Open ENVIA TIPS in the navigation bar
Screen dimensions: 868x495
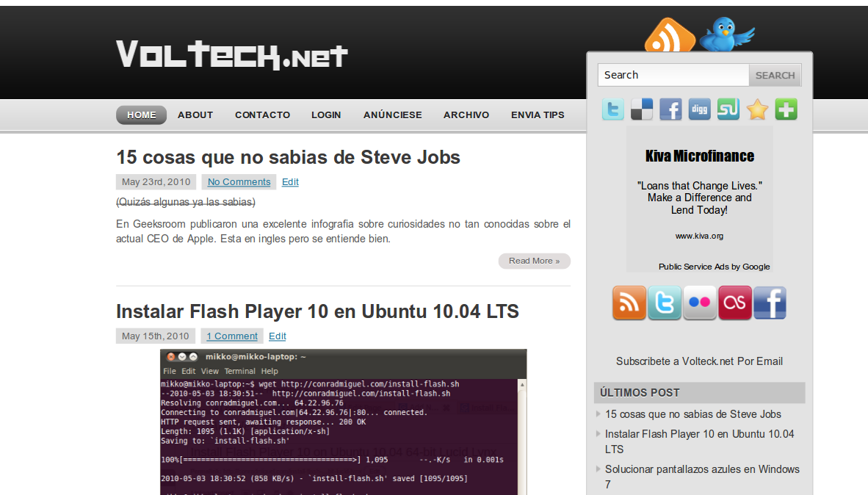coord(538,115)
